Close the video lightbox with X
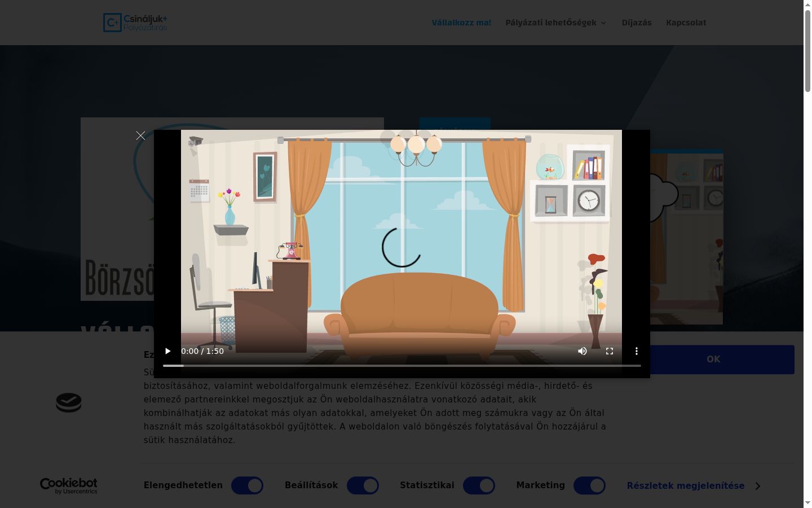 coord(140,135)
